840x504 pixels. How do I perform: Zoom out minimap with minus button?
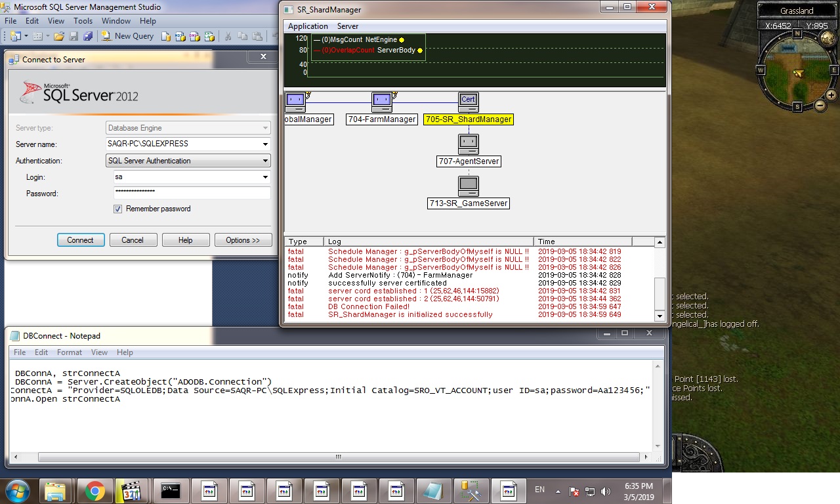pos(820,104)
